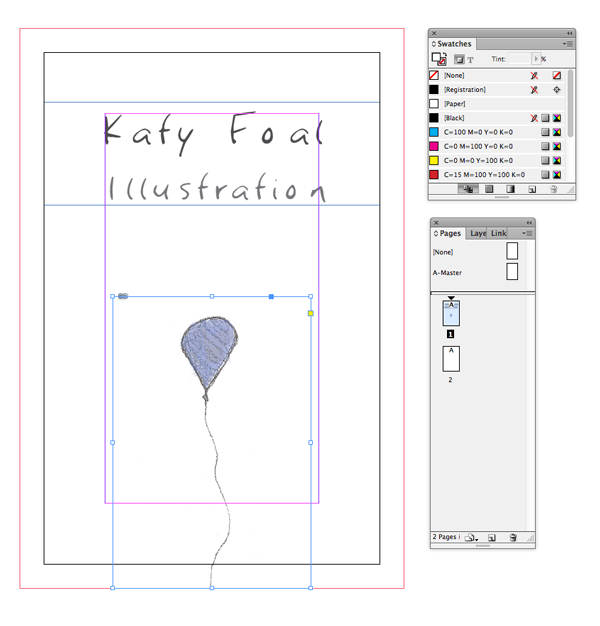The height and width of the screenshot is (626, 600).
Task: Click the 'Illustration' handwritten text
Action: coord(218,188)
